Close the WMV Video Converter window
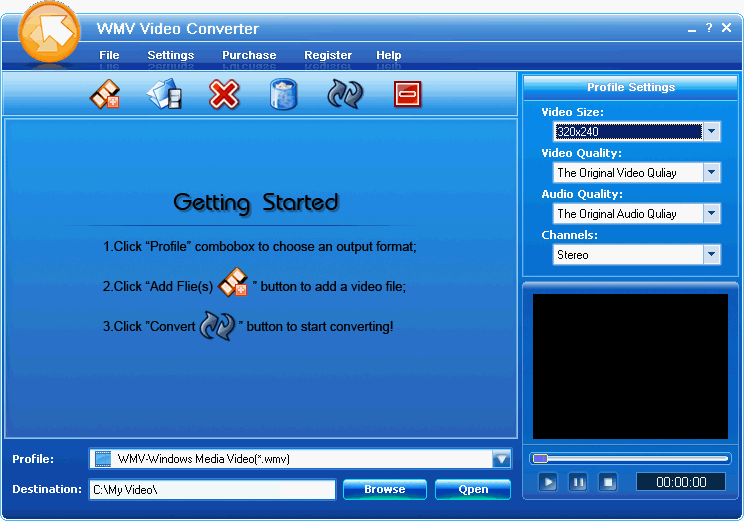This screenshot has height=521, width=744. tap(726, 28)
